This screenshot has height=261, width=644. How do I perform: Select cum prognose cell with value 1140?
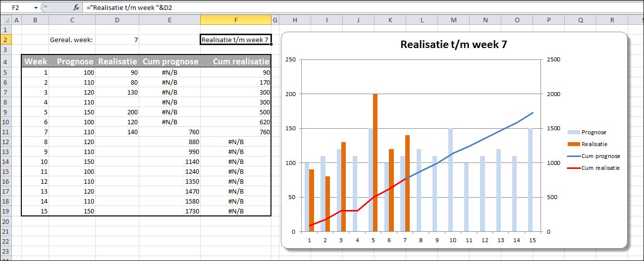(169, 161)
